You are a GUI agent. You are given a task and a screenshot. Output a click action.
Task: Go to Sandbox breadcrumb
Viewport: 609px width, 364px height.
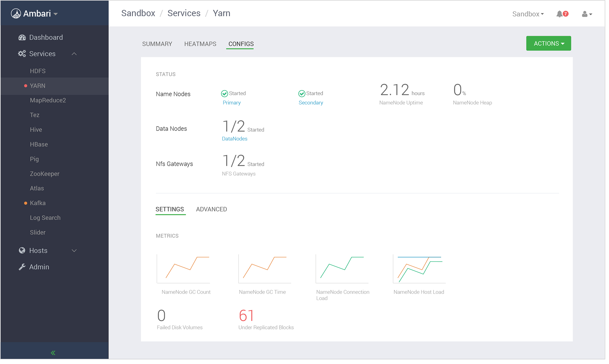(x=138, y=13)
